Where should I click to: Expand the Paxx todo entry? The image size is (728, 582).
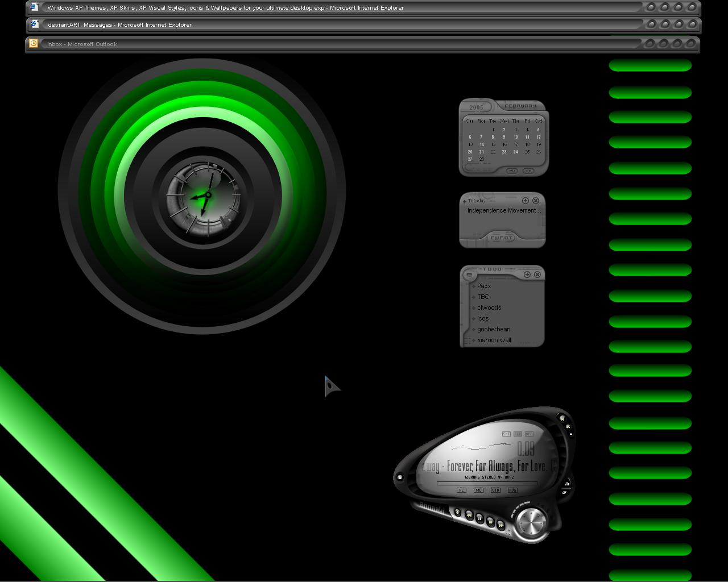point(473,286)
